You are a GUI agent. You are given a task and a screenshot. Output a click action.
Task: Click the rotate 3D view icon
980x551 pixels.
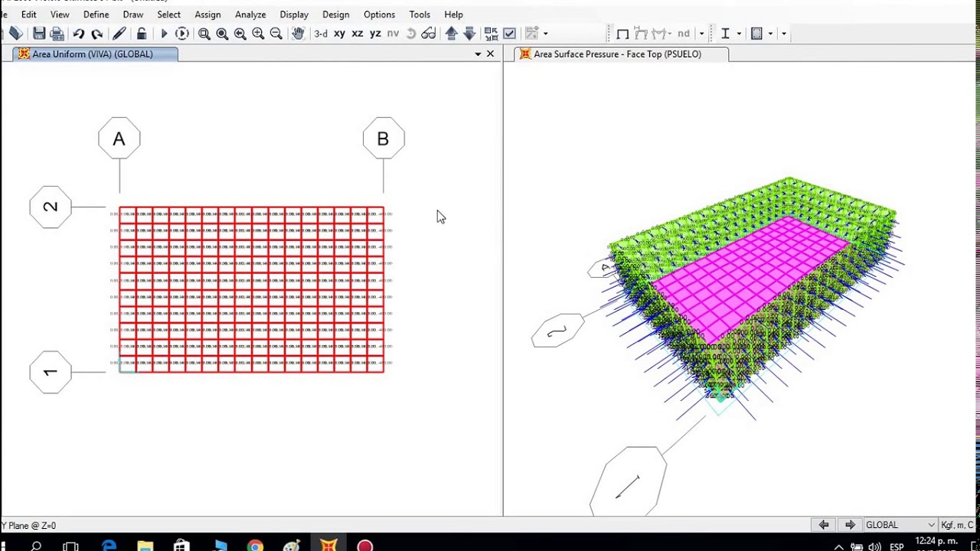(411, 34)
